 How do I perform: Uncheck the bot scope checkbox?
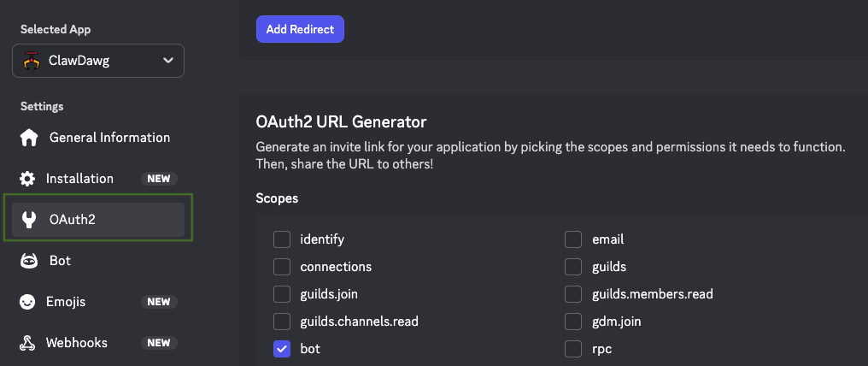pyautogui.click(x=282, y=349)
